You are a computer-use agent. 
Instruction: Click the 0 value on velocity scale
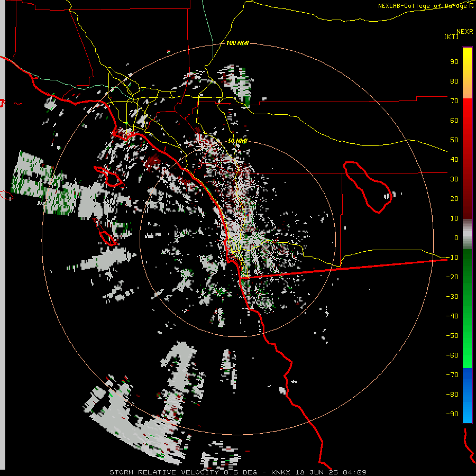pos(456,237)
